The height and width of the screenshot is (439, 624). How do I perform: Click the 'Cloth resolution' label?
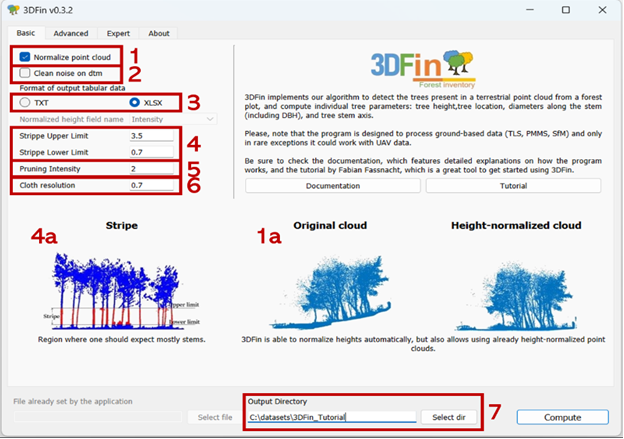pos(47,185)
